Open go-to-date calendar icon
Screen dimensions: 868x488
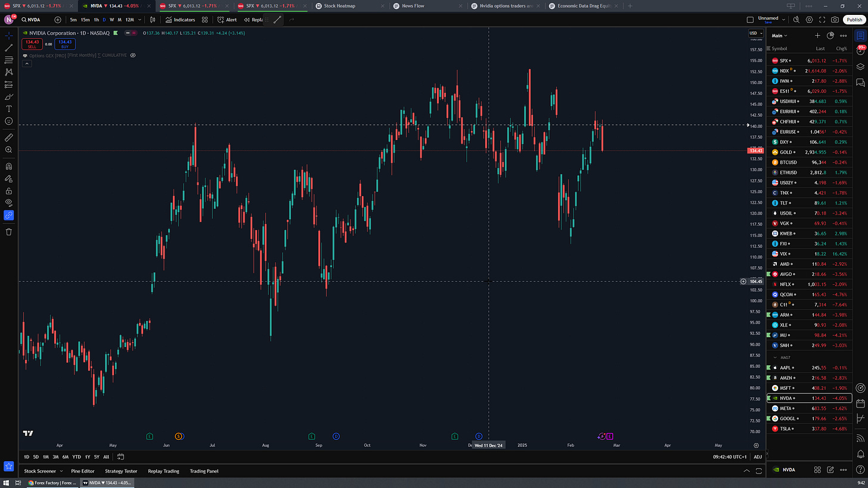point(120,457)
